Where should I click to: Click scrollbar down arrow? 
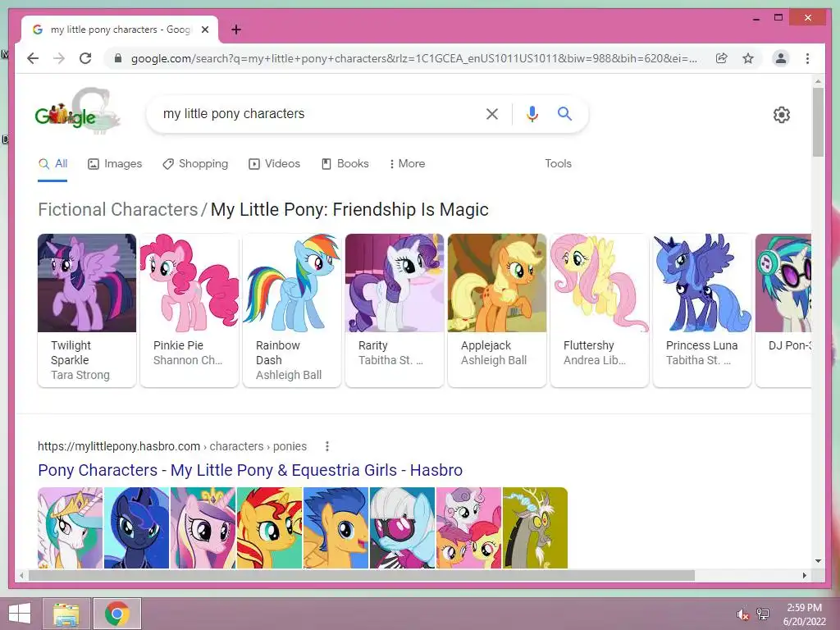point(818,561)
